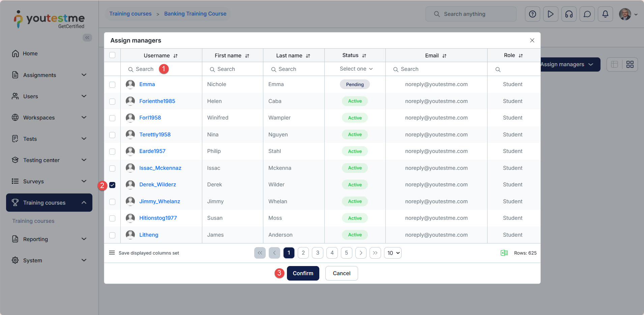
Task: Uncheck the Derek_Wilderz row checkbox
Action: tap(112, 185)
